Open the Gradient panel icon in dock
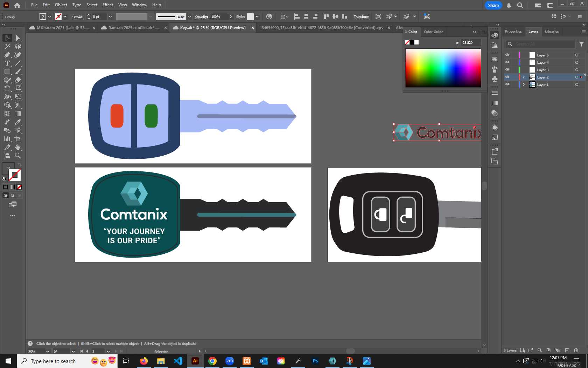588x368 pixels. pos(495,103)
